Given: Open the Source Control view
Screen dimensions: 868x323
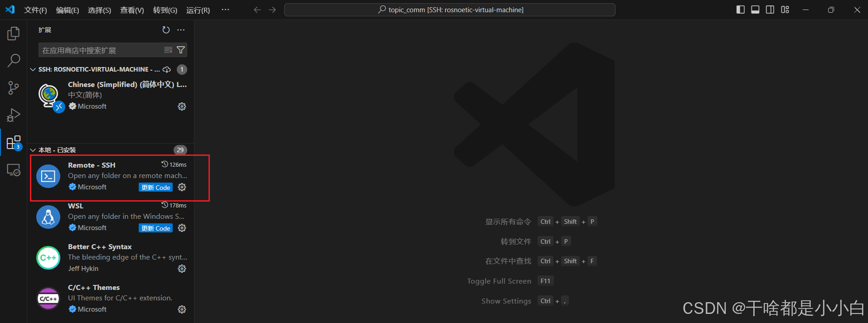Looking at the screenshot, I should coord(14,88).
